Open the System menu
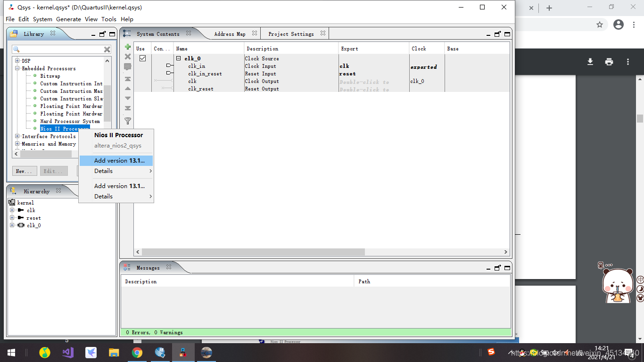 coord(42,19)
